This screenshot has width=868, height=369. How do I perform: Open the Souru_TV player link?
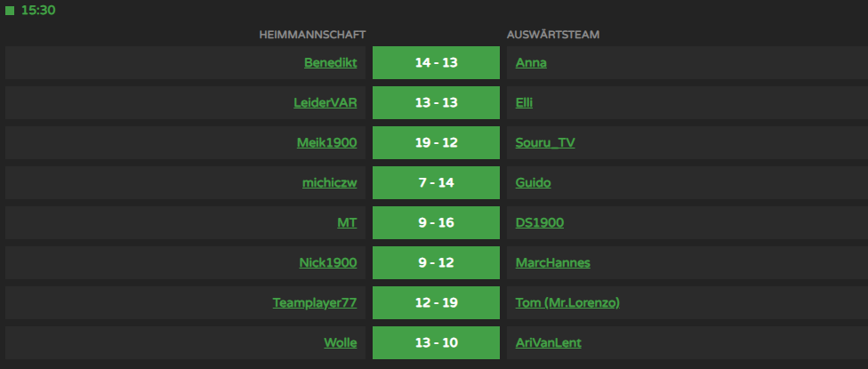[x=545, y=143]
